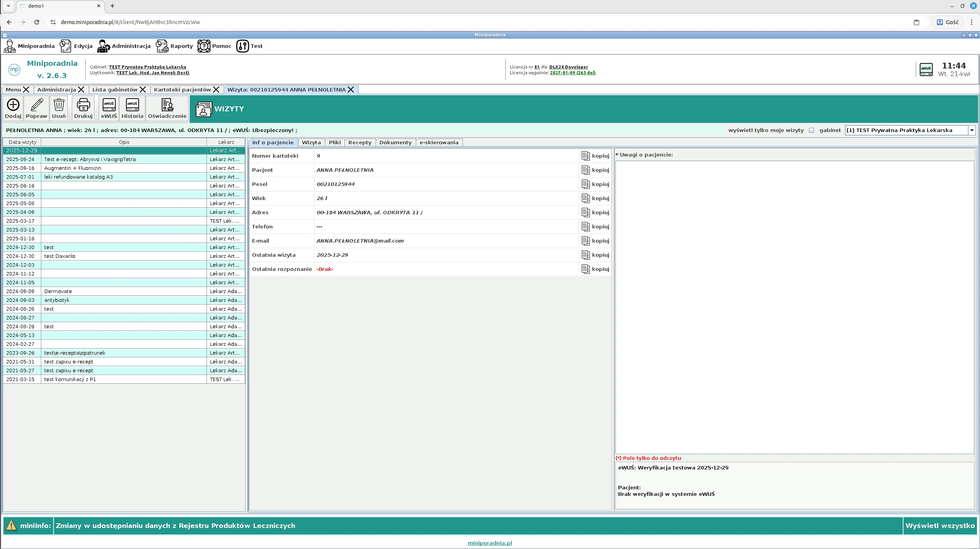Switch to the Recepty tab

coord(360,142)
